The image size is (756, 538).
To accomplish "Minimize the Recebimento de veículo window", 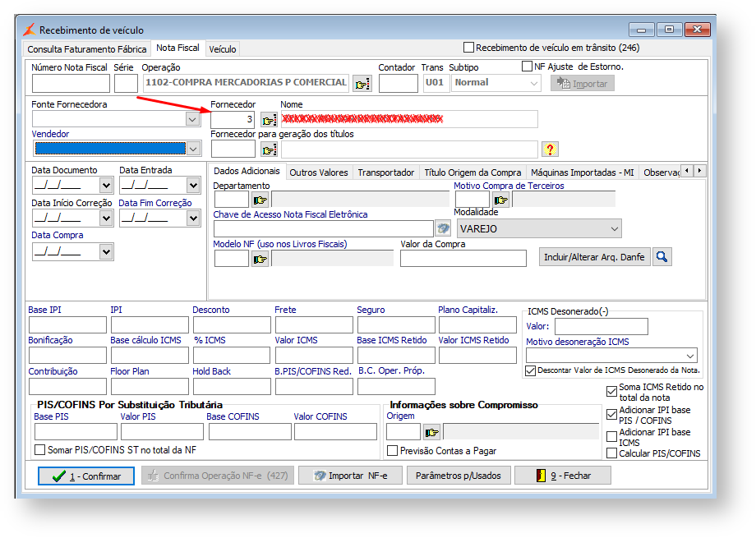I will coord(641,30).
